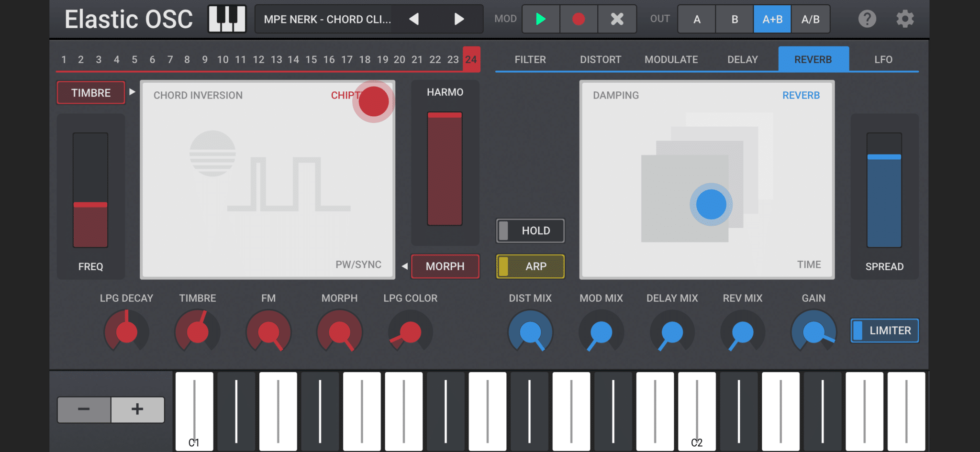Switch to the LFO tab
The height and width of the screenshot is (452, 980).
point(883,60)
